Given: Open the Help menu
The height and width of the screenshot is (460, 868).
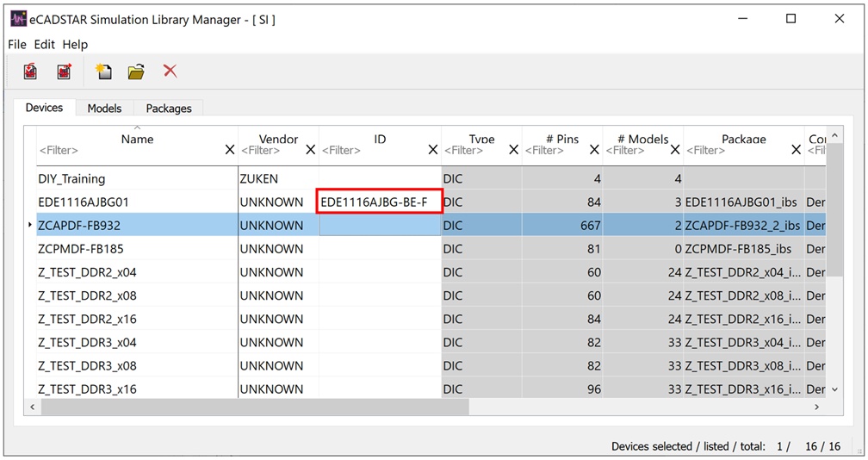Looking at the screenshot, I should 75,44.
